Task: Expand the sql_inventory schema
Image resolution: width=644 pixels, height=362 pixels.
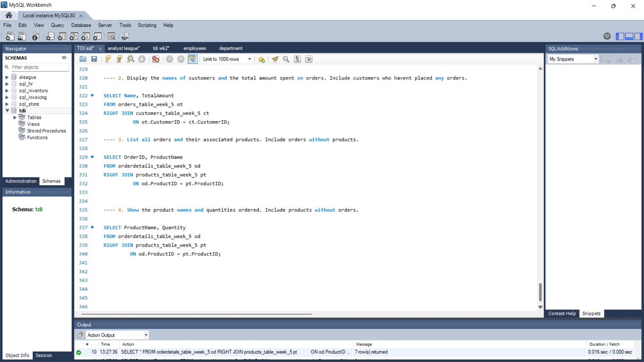Action: [x=7, y=91]
